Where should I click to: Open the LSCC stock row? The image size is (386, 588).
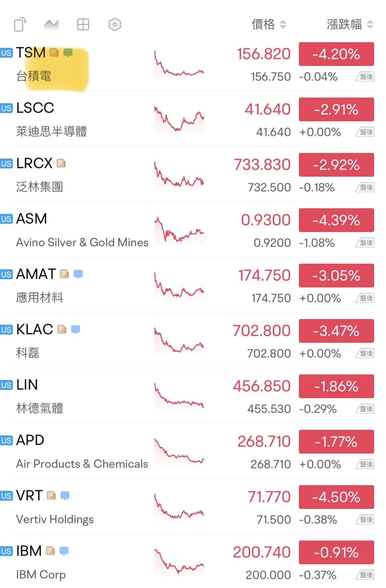tap(193, 119)
